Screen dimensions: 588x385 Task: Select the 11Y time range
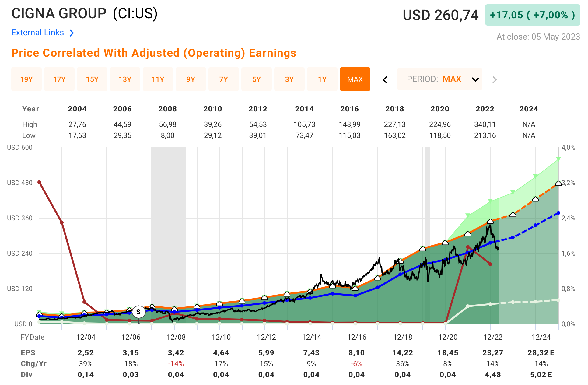[158, 79]
